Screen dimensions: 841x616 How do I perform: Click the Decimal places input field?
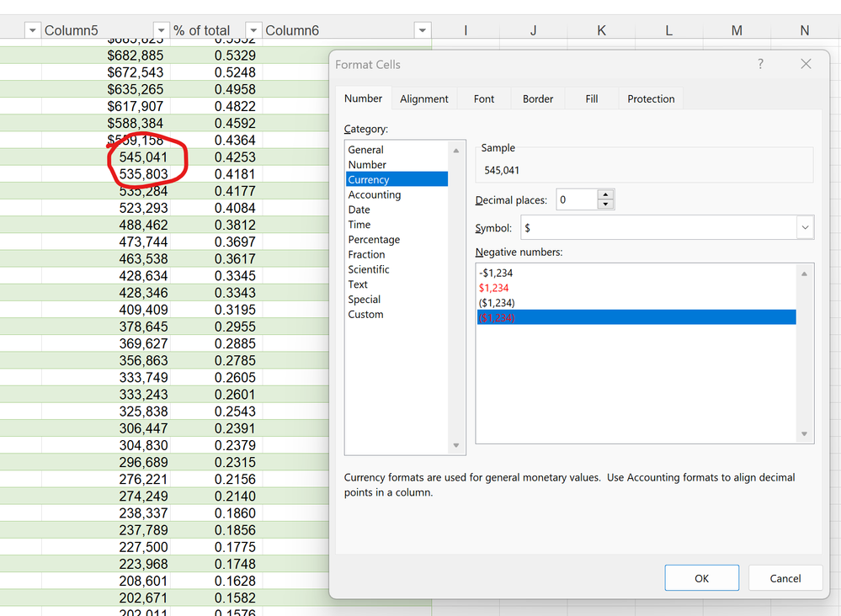click(x=578, y=200)
